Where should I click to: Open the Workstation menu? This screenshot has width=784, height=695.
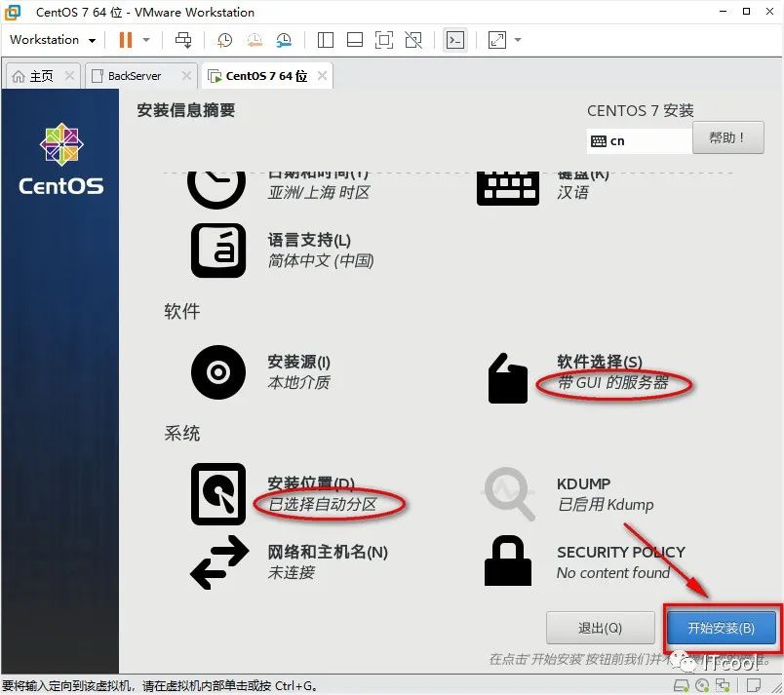[x=52, y=39]
